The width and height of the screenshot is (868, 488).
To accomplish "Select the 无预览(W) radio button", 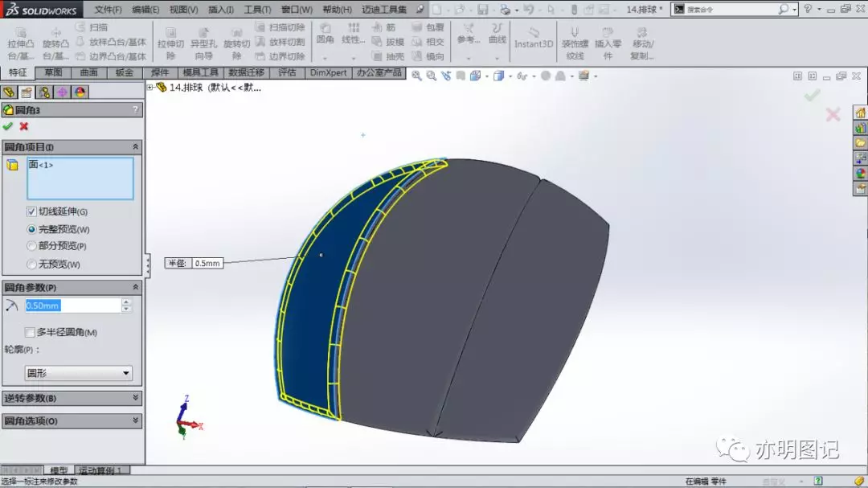I will pos(31,265).
